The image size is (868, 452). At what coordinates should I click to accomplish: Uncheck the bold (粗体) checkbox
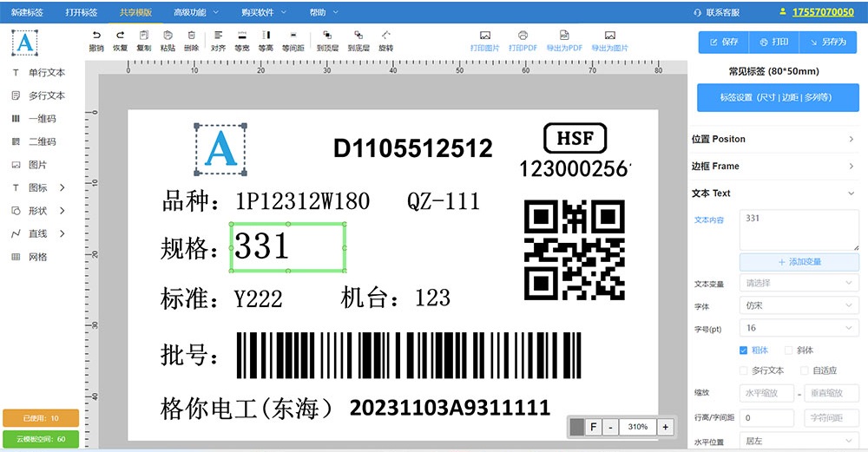pos(743,350)
